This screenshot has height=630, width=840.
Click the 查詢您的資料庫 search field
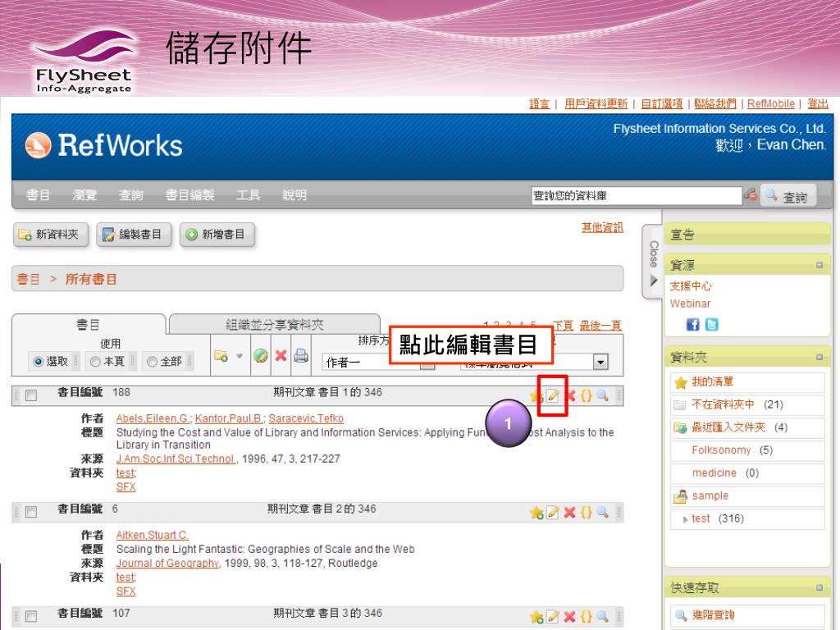[637, 195]
